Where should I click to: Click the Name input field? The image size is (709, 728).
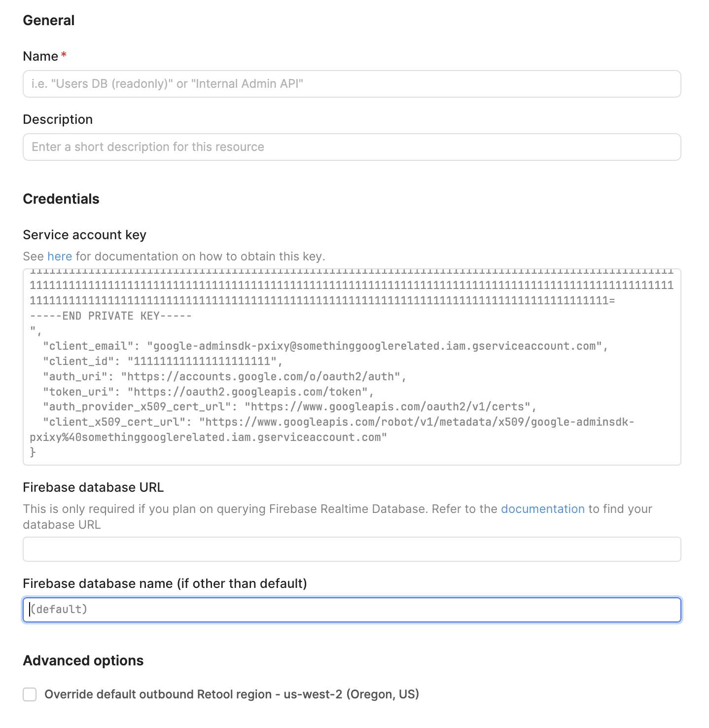(x=352, y=84)
